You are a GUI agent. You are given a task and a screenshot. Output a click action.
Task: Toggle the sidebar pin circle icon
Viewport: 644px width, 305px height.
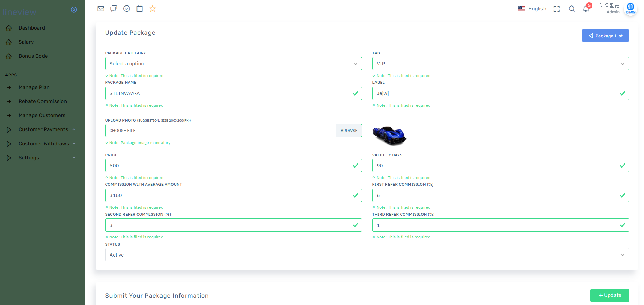coord(74,10)
